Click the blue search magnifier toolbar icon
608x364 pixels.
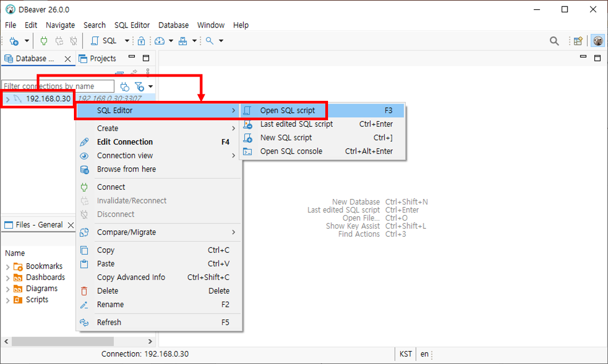tap(209, 40)
